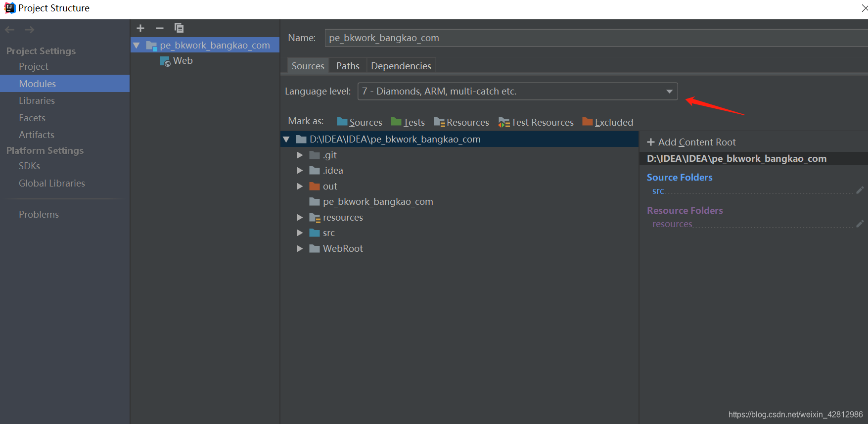Click the .git folder icon
The width and height of the screenshot is (868, 424).
coord(315,155)
